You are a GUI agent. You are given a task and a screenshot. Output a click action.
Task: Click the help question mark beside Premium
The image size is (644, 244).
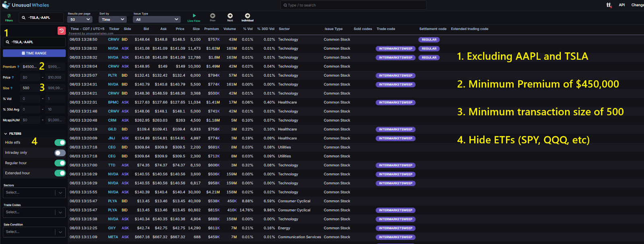18,67
